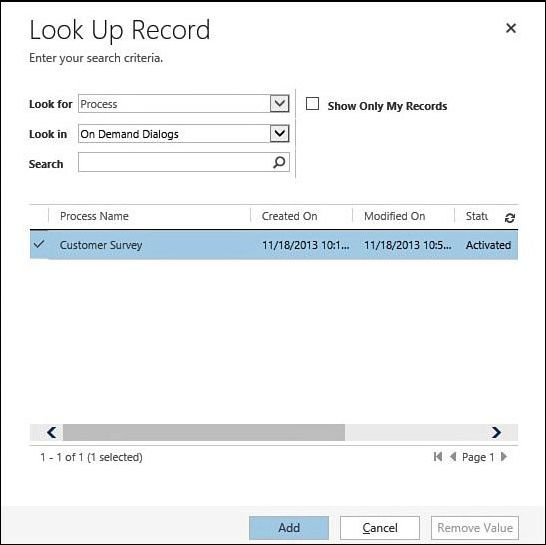Open the Look in dropdown arrow
The width and height of the screenshot is (546, 545).
point(280,133)
